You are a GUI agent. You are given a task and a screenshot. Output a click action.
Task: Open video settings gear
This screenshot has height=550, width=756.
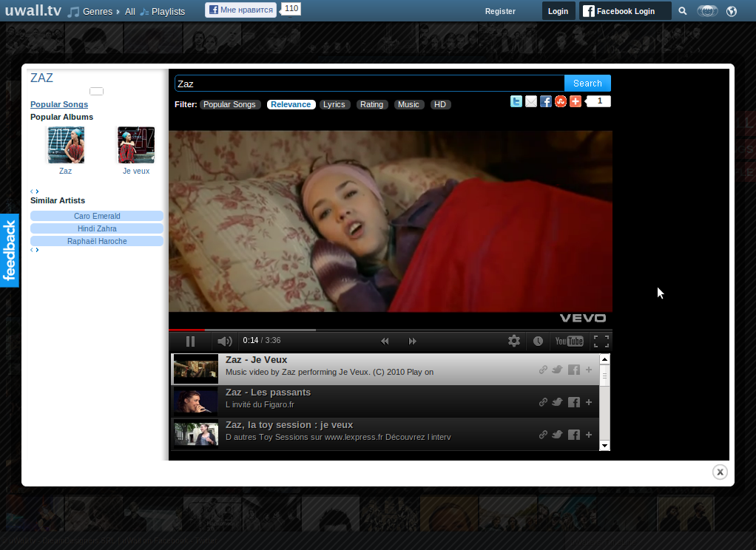(x=514, y=341)
